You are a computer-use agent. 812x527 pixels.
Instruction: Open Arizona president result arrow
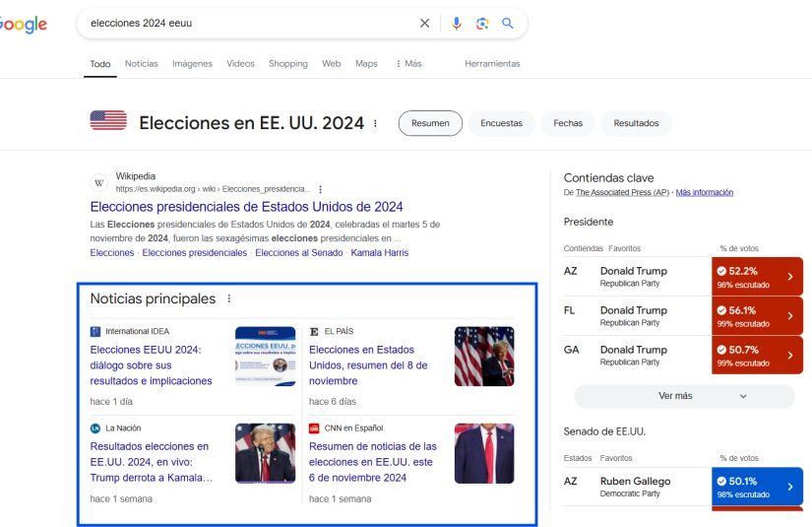click(790, 277)
